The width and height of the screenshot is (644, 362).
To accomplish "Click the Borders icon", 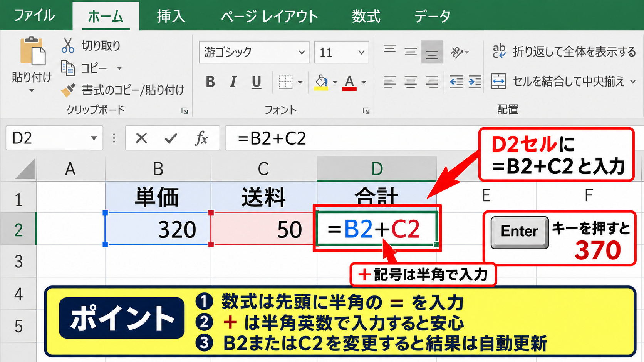I will click(x=285, y=82).
